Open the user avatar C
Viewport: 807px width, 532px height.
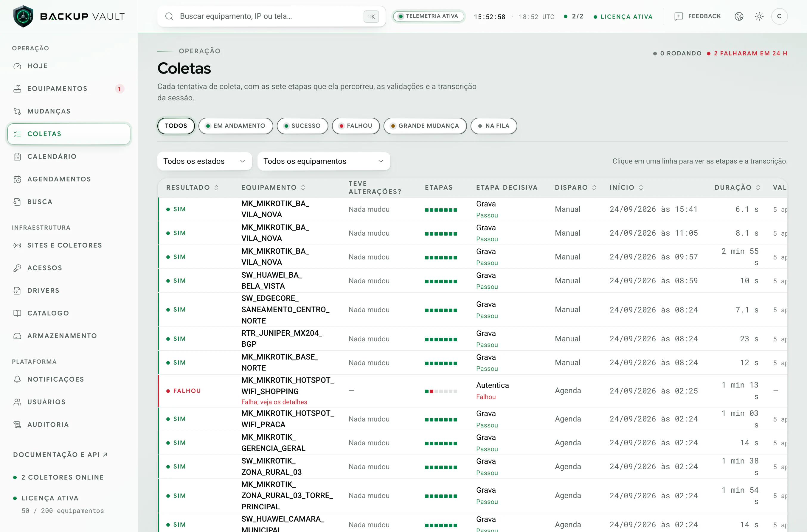pyautogui.click(x=779, y=16)
